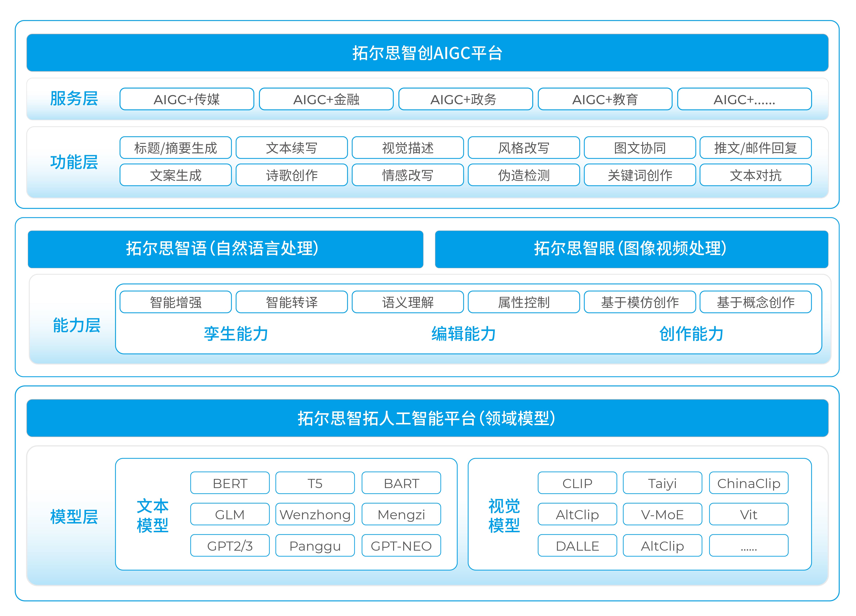Open the AIGC+教育 service box
The height and width of the screenshot is (616, 856).
pos(605,99)
